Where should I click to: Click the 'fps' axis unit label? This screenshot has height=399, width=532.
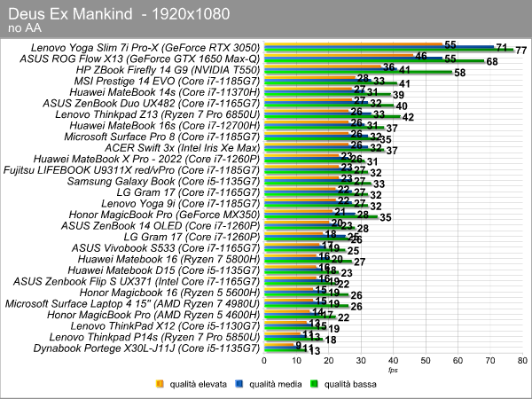coord(393,370)
